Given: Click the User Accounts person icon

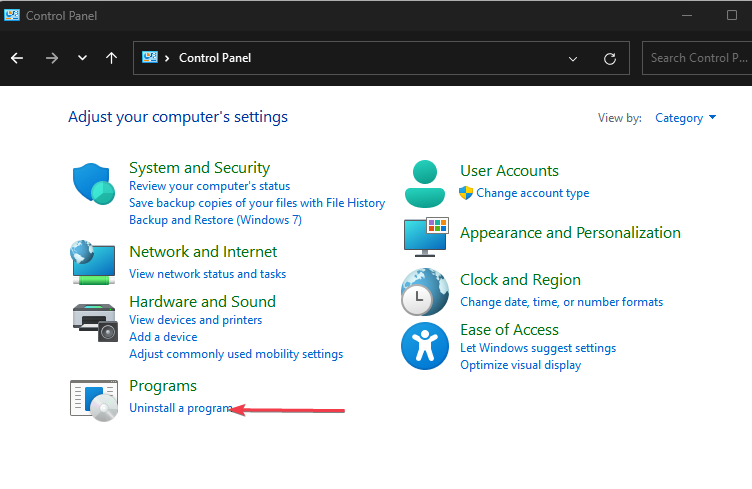Looking at the screenshot, I should (x=424, y=184).
